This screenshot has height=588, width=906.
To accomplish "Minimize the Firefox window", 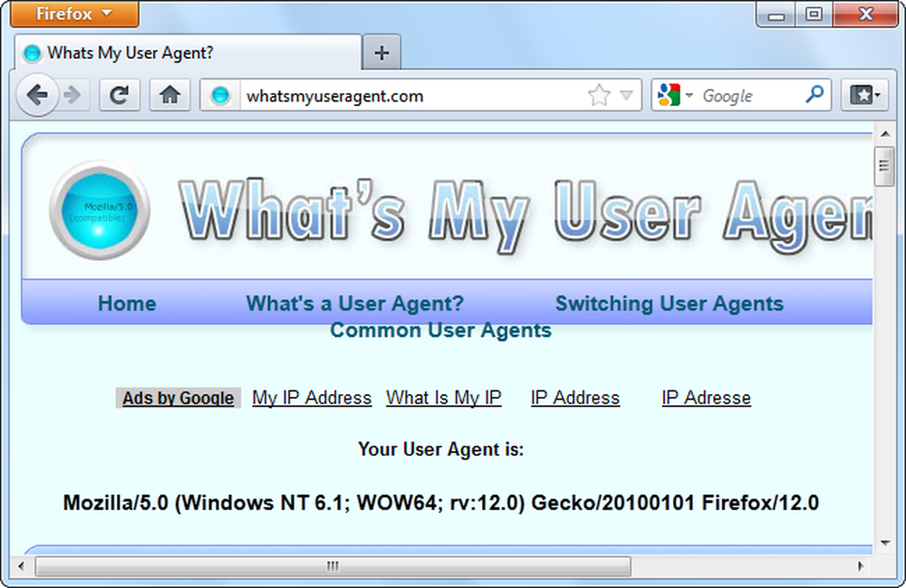I will pos(776,14).
